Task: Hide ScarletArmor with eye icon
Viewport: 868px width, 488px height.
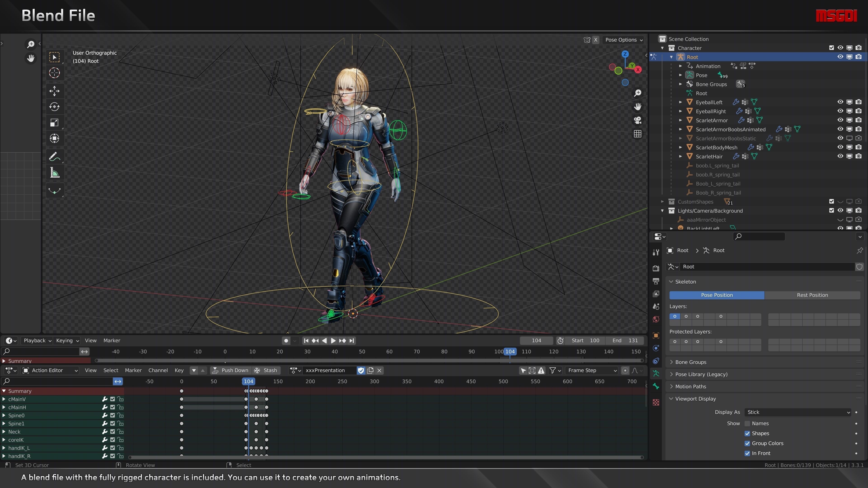Action: point(840,120)
